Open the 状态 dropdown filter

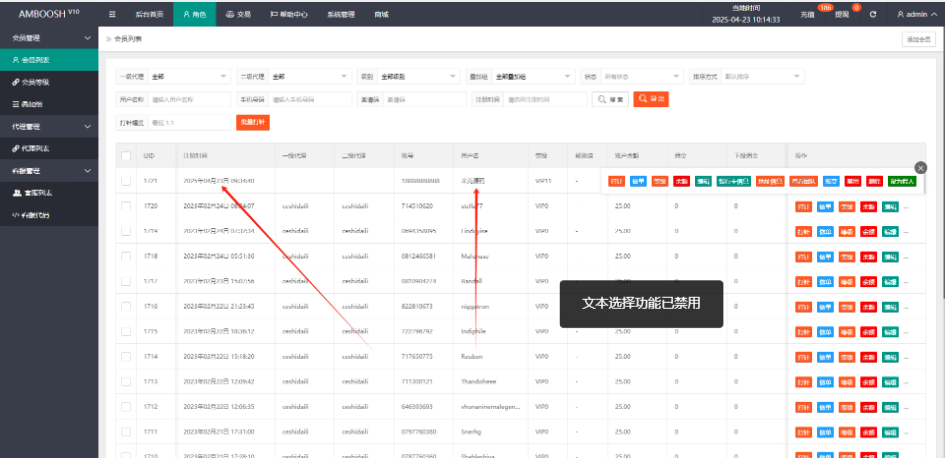tap(642, 77)
